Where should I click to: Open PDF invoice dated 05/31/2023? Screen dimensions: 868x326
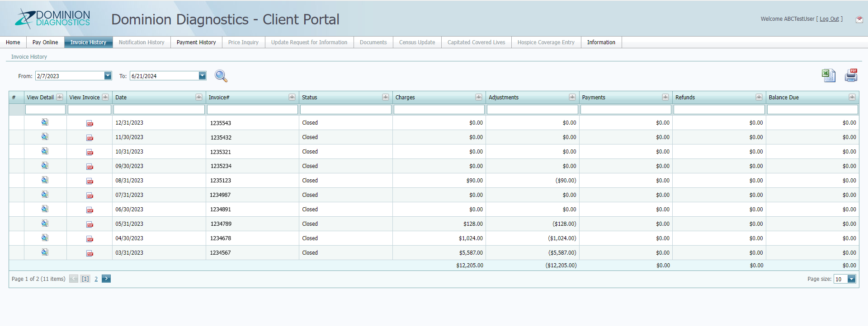(x=90, y=224)
